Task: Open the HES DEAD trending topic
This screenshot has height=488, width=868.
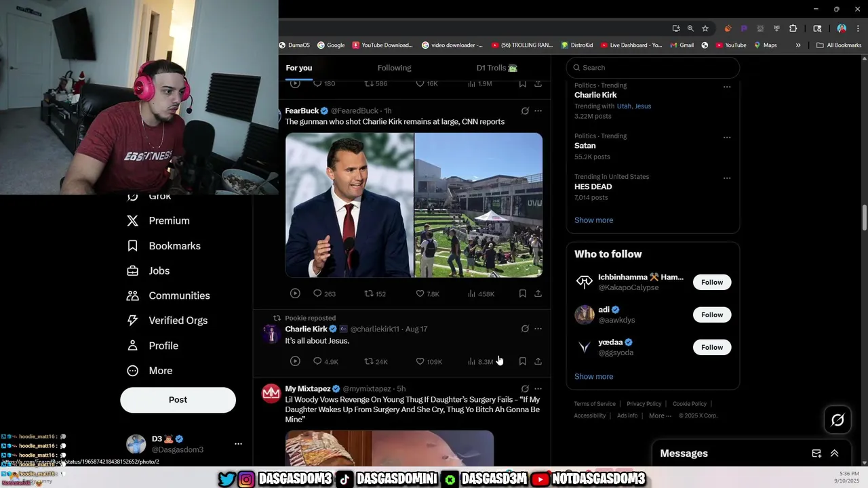Action: 593,186
